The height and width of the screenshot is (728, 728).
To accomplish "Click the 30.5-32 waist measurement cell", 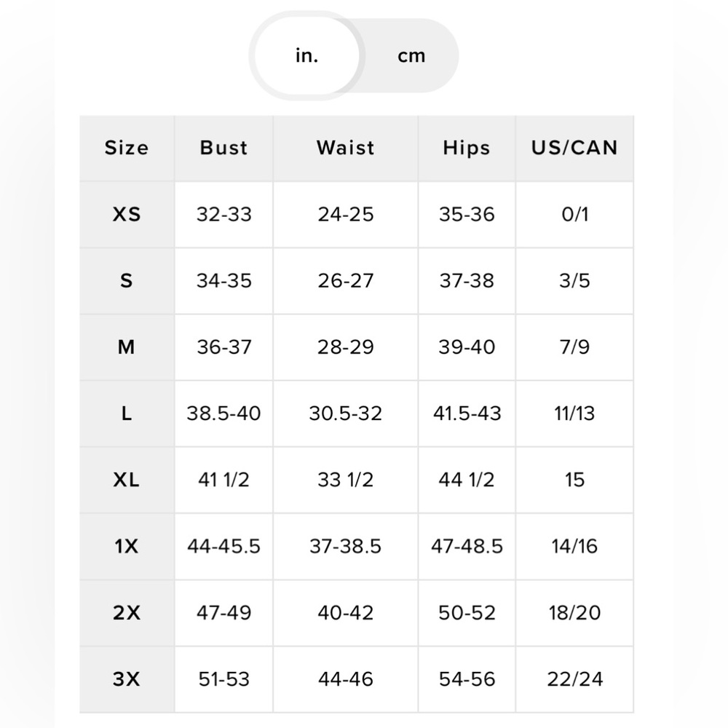I will [345, 414].
